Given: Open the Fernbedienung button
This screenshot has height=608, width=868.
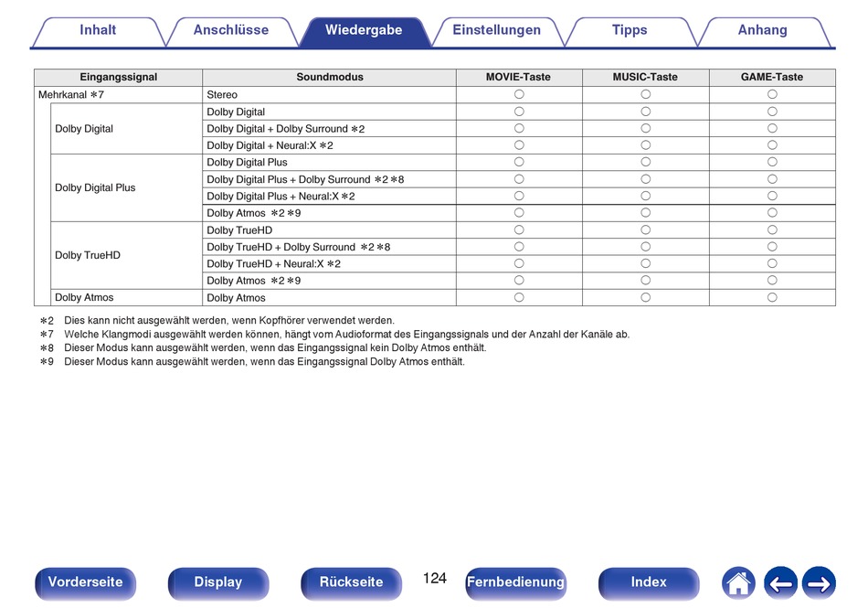Looking at the screenshot, I should tap(515, 583).
